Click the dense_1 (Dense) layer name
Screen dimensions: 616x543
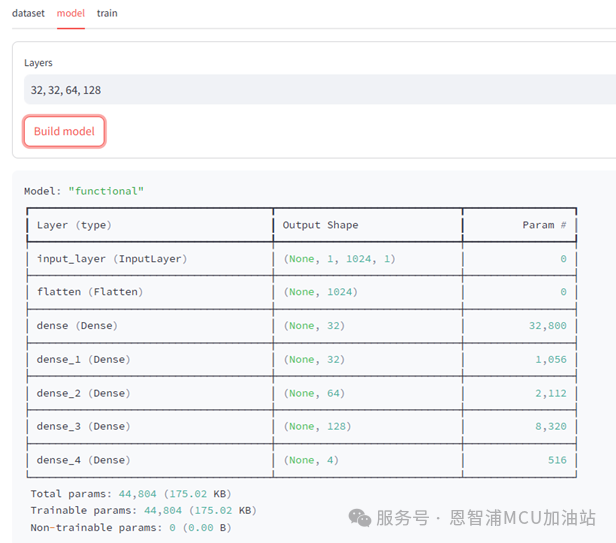tap(84, 359)
